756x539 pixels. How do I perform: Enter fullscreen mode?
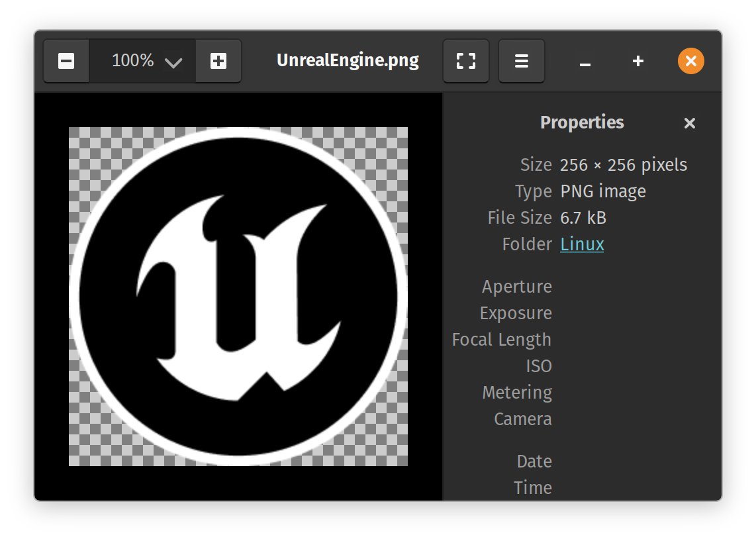pos(466,61)
